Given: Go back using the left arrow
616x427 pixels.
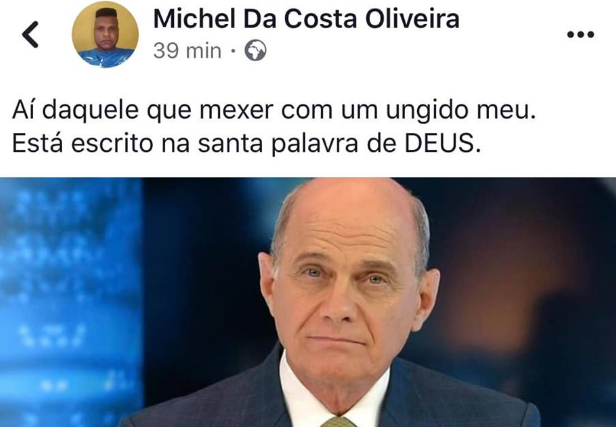Looking at the screenshot, I should [x=30, y=35].
